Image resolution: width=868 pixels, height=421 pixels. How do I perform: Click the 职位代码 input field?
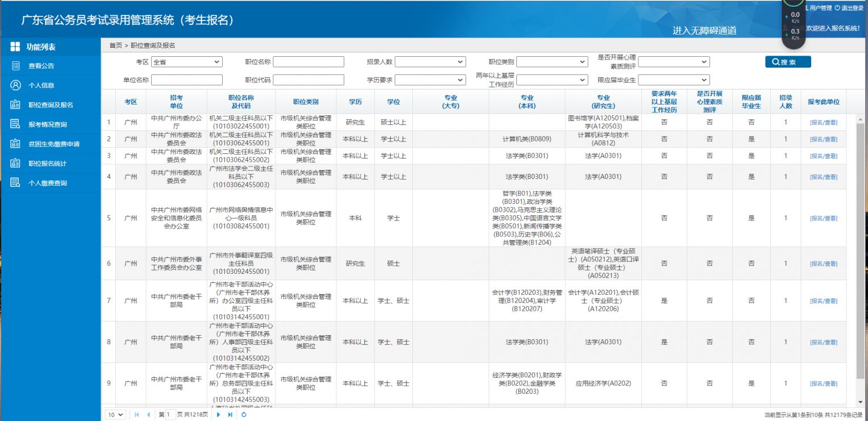tap(308, 80)
